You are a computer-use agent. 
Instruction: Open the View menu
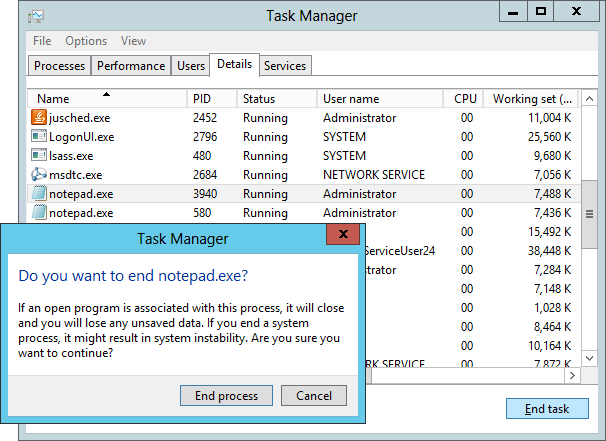[133, 41]
